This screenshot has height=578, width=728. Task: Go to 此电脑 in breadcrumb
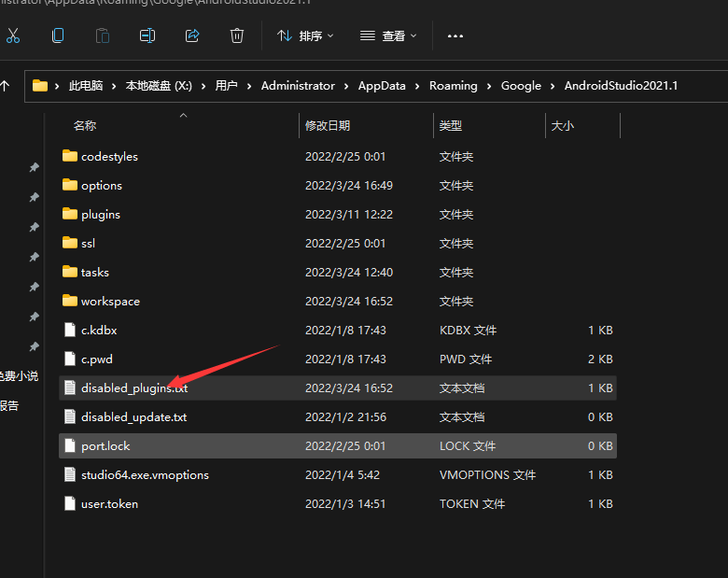86,86
